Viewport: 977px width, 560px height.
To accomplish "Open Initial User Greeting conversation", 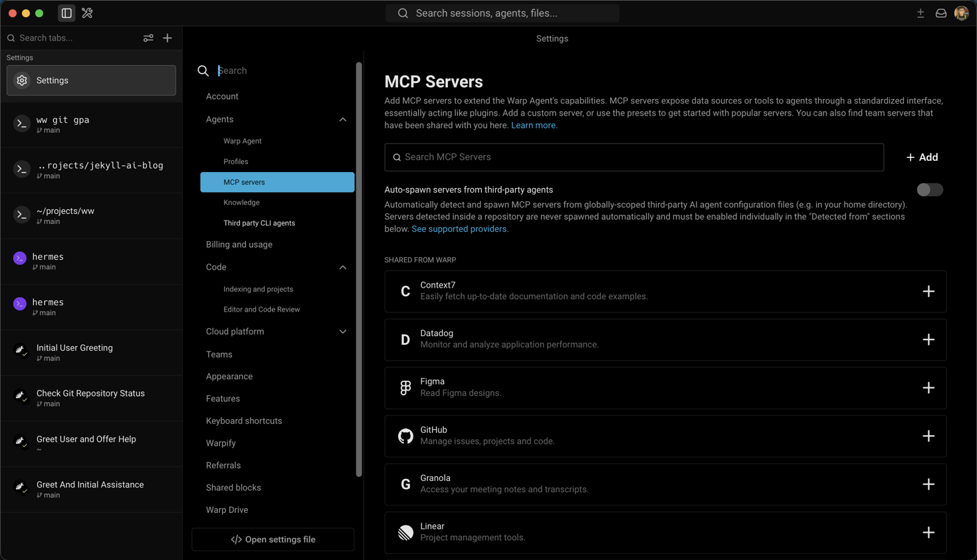I will coord(91,352).
